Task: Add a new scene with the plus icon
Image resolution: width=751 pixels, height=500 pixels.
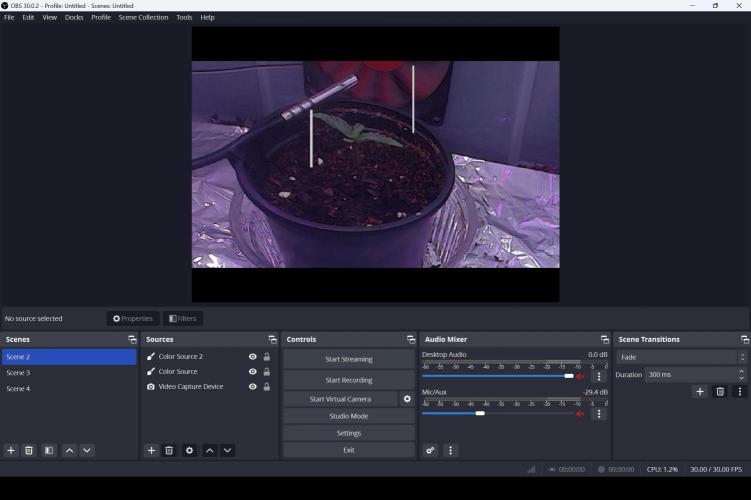Action: point(11,451)
